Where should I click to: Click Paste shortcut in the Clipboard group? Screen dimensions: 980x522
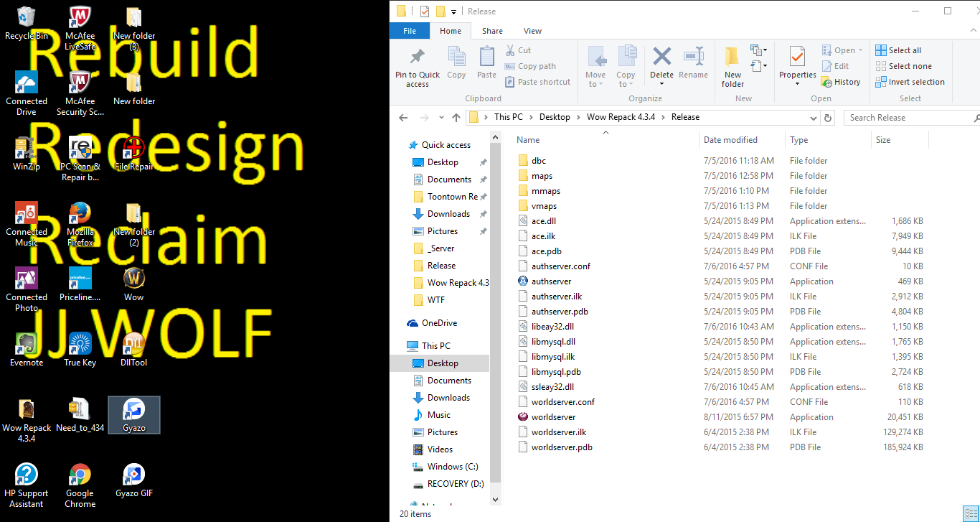(x=537, y=82)
